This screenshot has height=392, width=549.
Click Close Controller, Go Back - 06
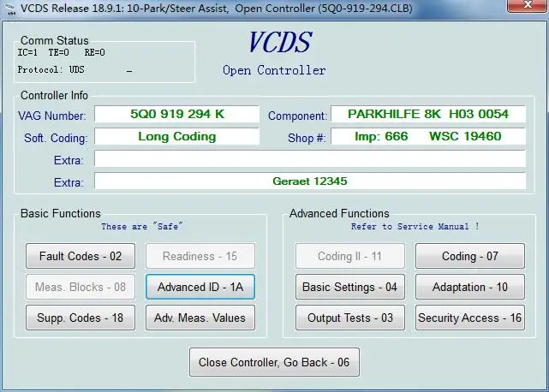click(x=274, y=362)
